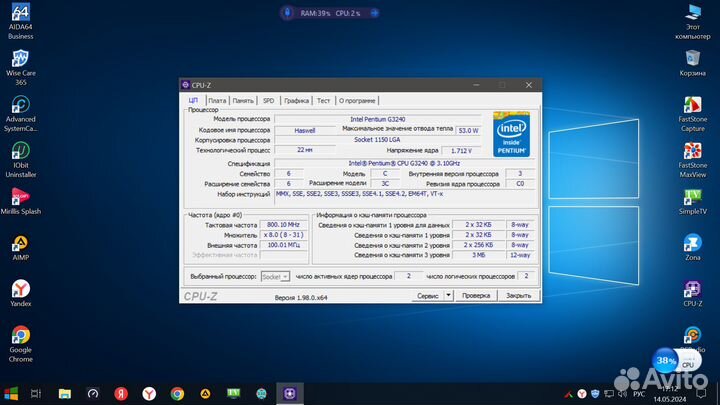720x405 pixels.
Task: Click the taskbar clock and date
Action: pos(669,394)
